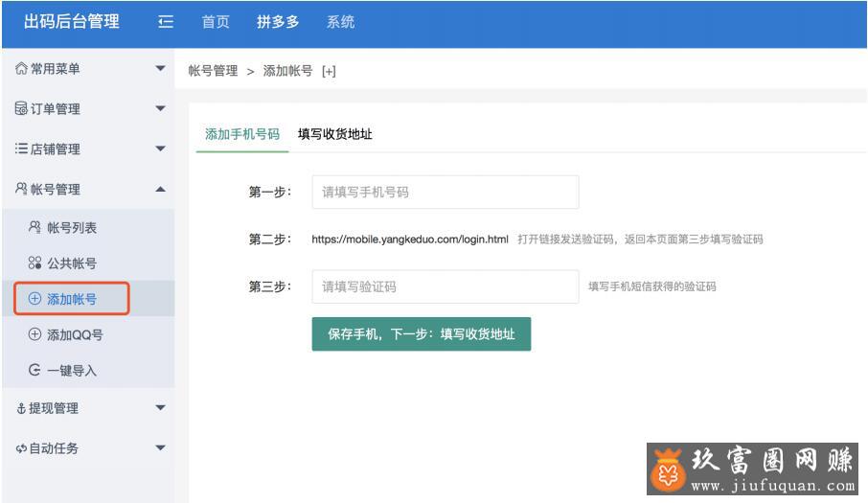Screen dimensions: 868x503
Task: Click the user icon beside 帐号管理
Action: 21,189
